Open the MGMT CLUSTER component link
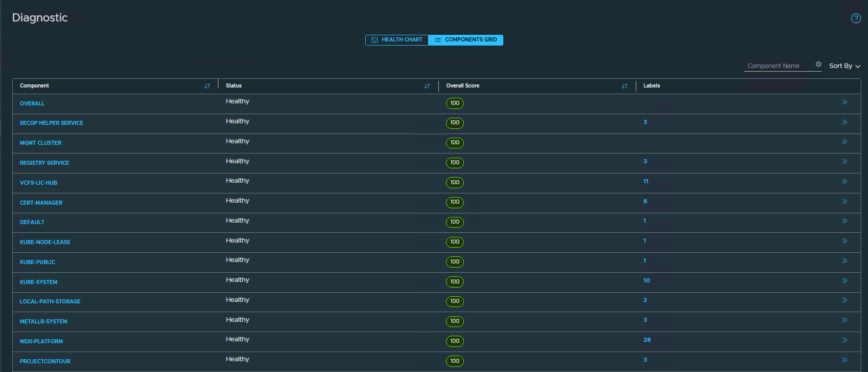This screenshot has height=372, width=868. 40,143
